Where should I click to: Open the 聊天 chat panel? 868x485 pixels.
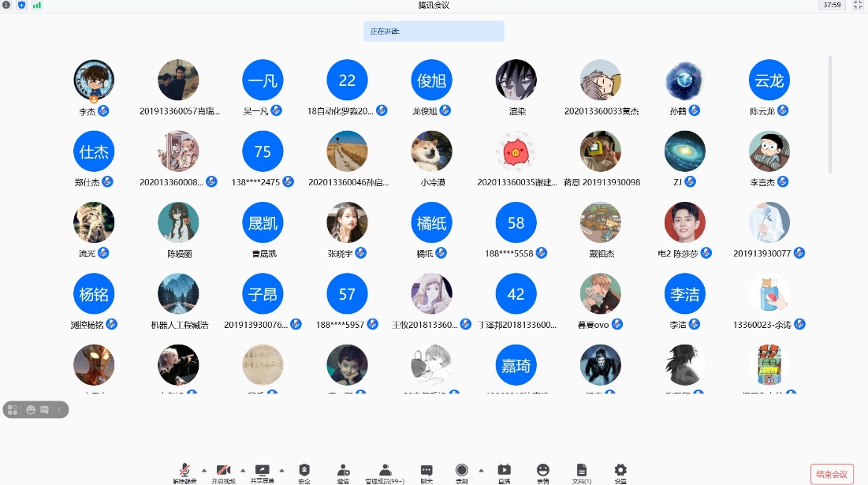tap(427, 471)
